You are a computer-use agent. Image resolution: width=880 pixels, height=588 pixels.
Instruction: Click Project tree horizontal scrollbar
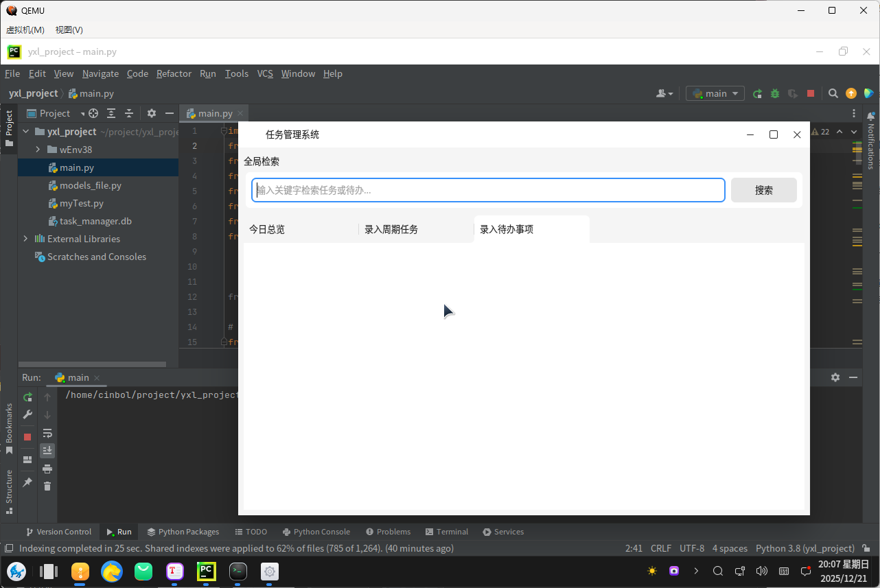92,364
